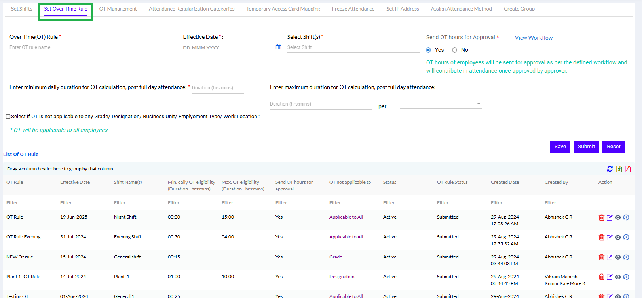The height and width of the screenshot is (298, 644).
Task: View details of Night Shift OT Rule
Action: (x=618, y=217)
